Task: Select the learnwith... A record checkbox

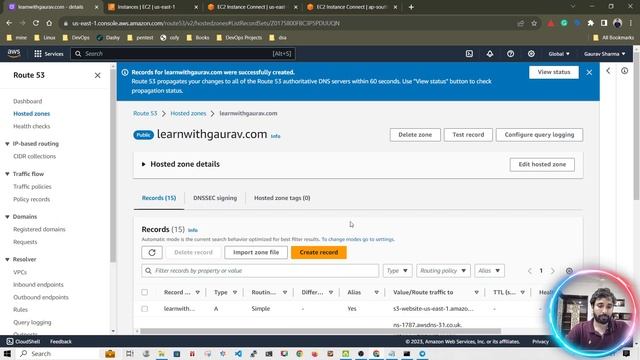Action: point(144,309)
